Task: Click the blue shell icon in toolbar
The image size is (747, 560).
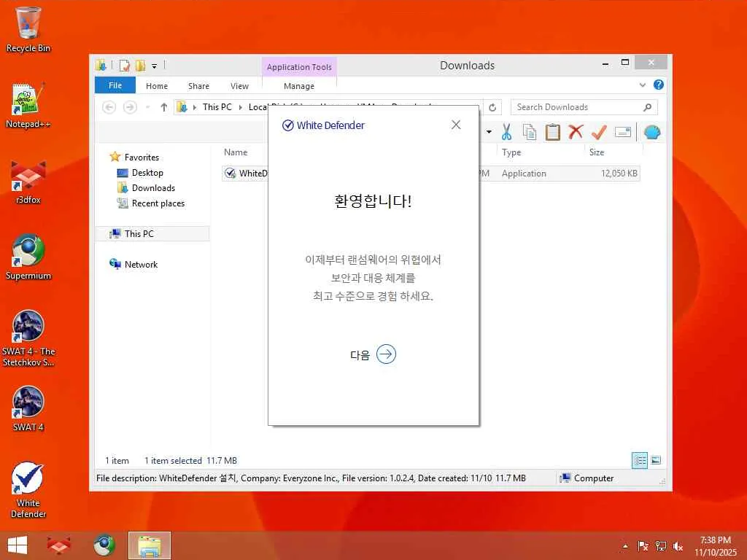Action: 652,132
